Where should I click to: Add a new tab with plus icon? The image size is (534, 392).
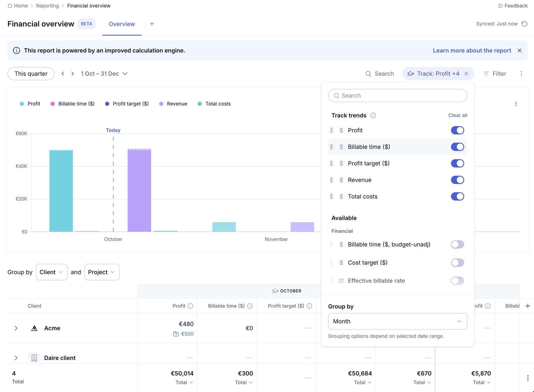pyautogui.click(x=152, y=24)
